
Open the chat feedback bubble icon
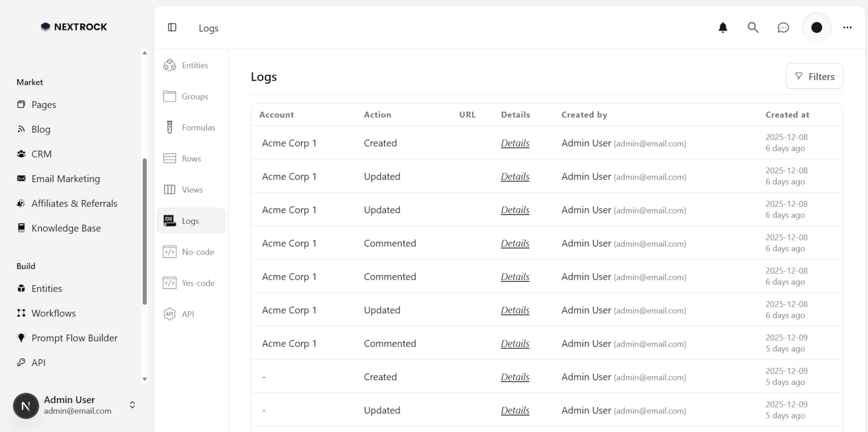783,27
